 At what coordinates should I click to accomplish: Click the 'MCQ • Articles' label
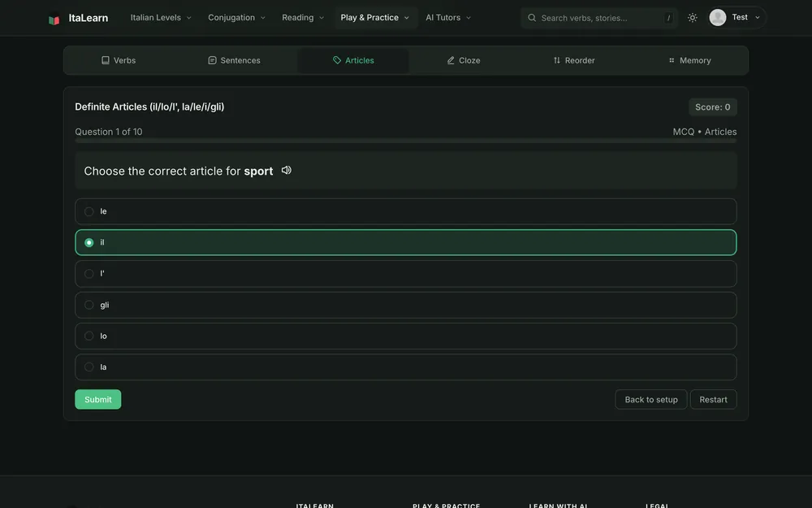tap(704, 132)
